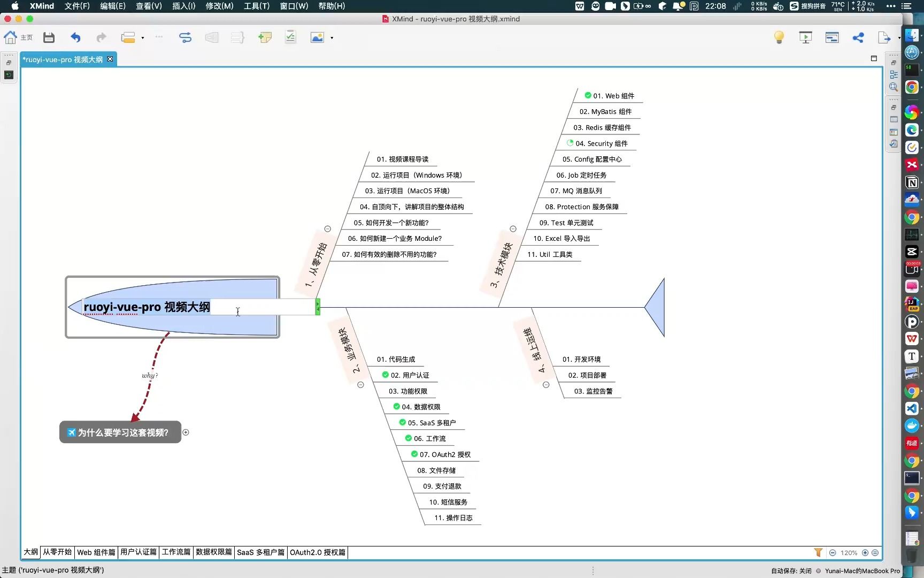Click the green check on 06. 工作流

click(408, 438)
